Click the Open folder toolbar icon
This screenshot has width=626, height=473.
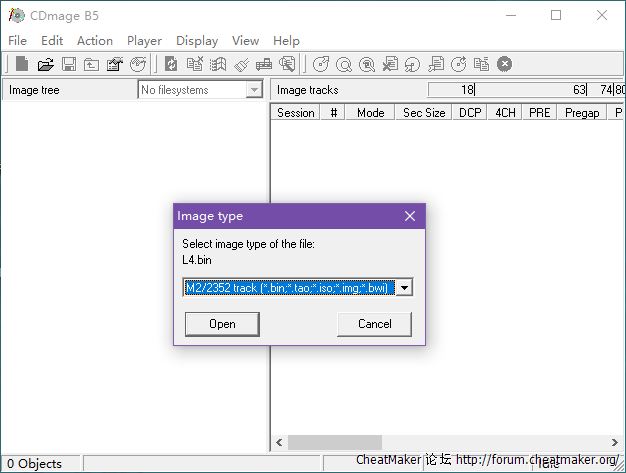pyautogui.click(x=46, y=64)
